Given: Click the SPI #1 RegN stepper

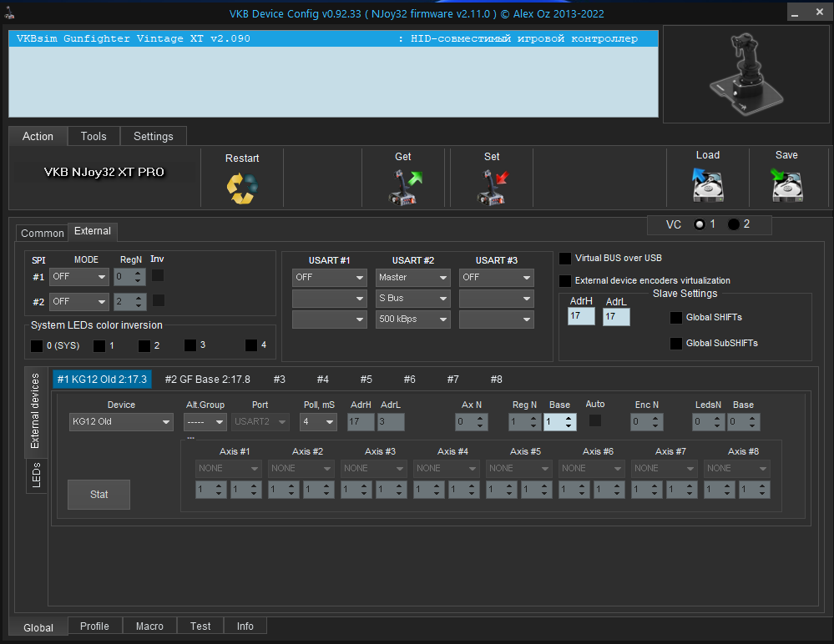Looking at the screenshot, I should pos(129,277).
